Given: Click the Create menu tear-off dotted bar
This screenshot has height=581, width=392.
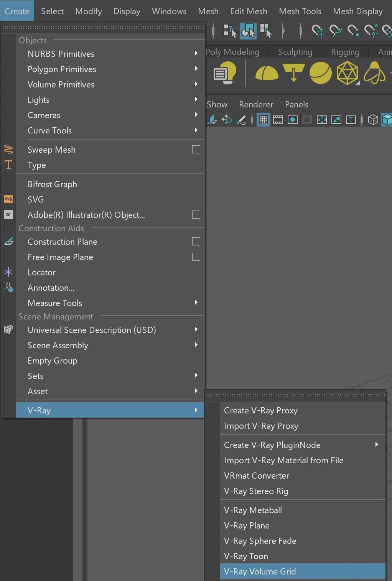Looking at the screenshot, I should click(103, 28).
